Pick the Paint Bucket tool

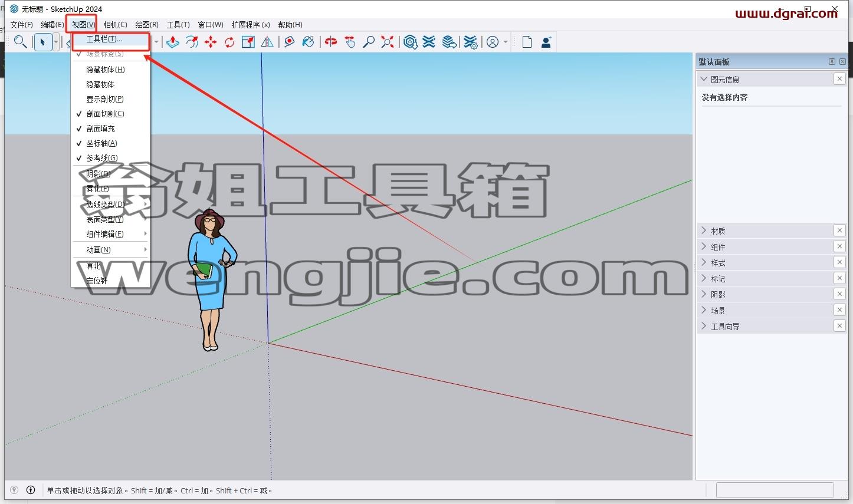(x=308, y=42)
